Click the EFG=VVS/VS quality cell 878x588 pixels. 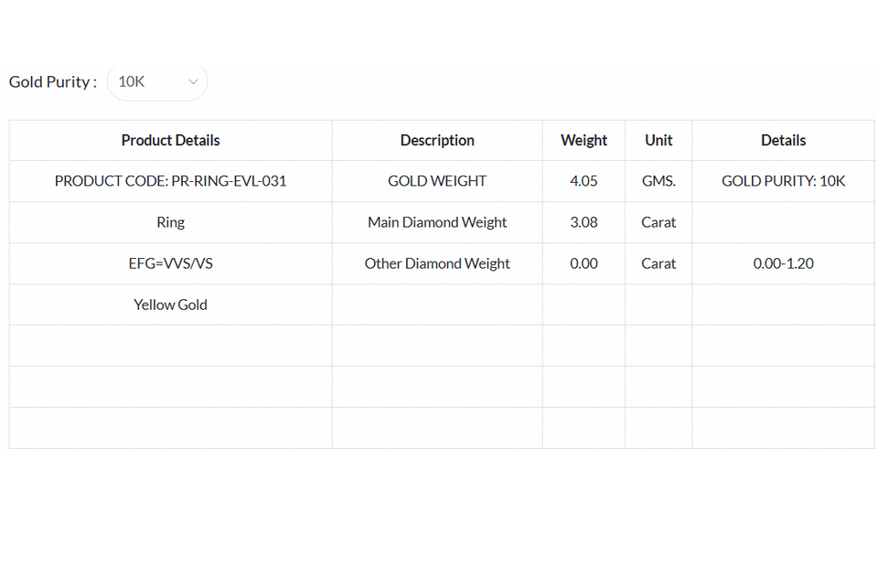click(170, 263)
